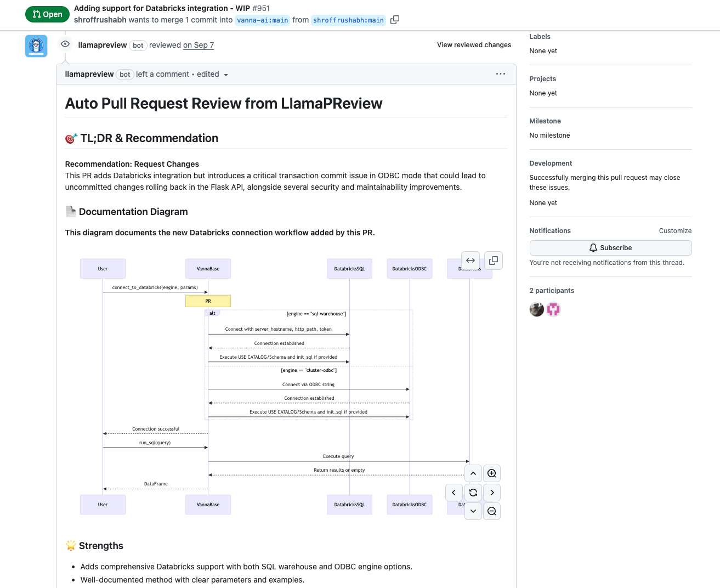This screenshot has height=588, width=720.
Task: Open the comment's three-dot options menu
Action: [x=500, y=73]
